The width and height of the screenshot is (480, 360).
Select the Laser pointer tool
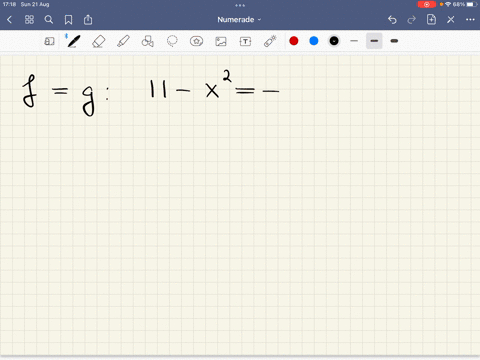coord(270,41)
